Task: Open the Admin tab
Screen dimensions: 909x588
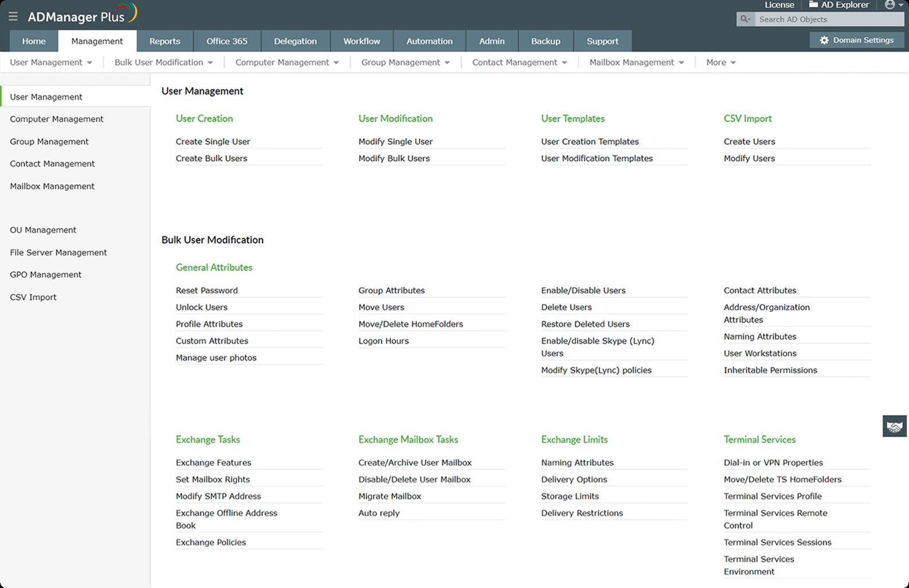Action: click(x=492, y=41)
